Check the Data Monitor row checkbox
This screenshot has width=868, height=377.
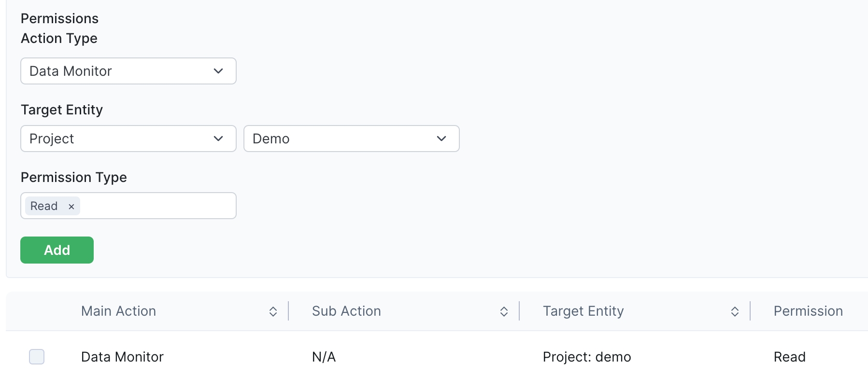[37, 357]
